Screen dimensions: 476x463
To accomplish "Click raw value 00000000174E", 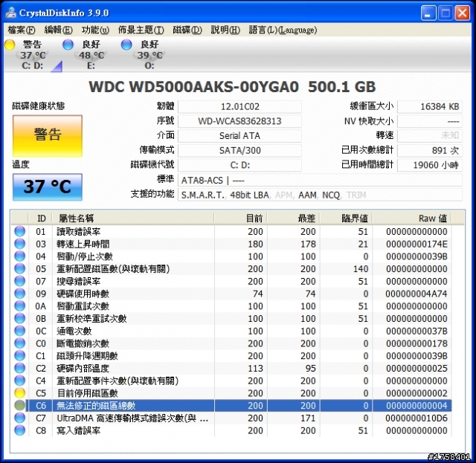I will 416,244.
